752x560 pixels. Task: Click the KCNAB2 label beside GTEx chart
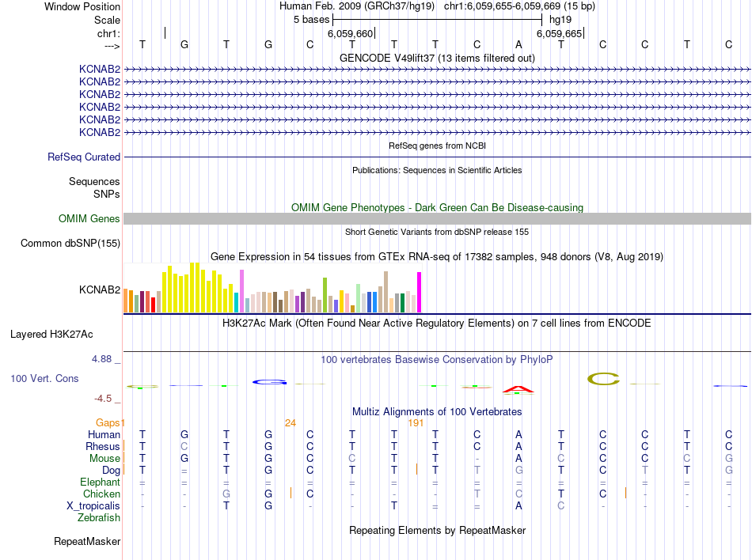(x=100, y=289)
